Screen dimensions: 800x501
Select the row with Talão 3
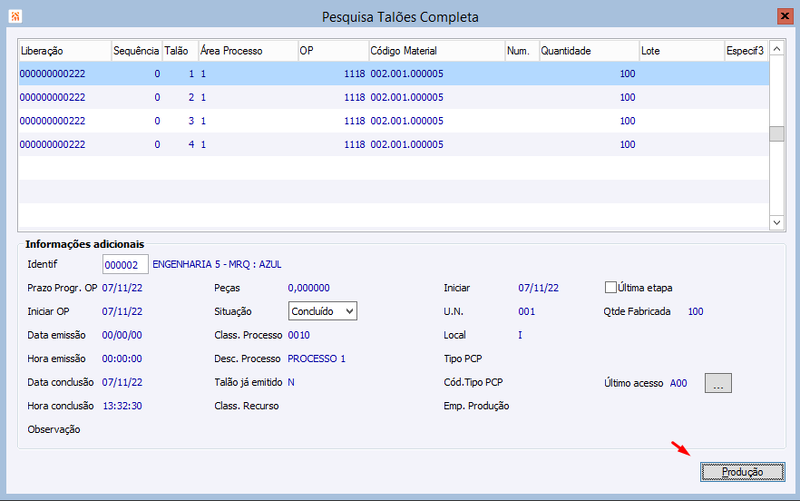[x=393, y=121]
